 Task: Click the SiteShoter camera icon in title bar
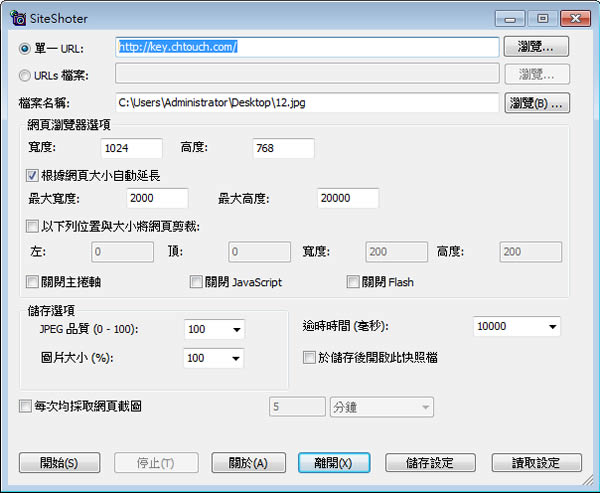pyautogui.click(x=18, y=18)
